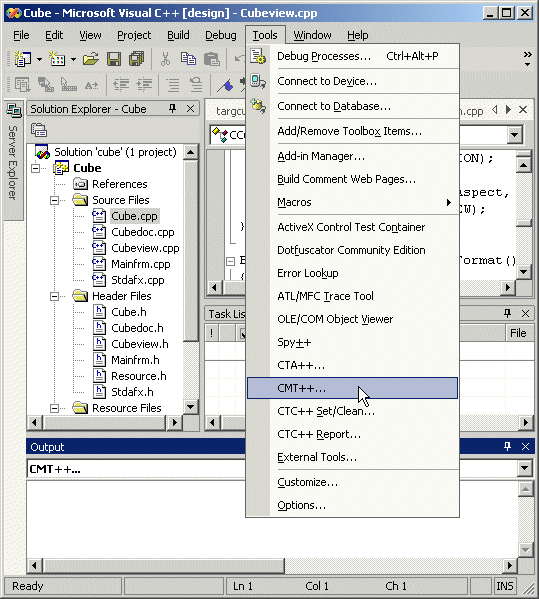The height and width of the screenshot is (599, 539).
Task: Click the Connect to Device icon
Action: tap(258, 81)
